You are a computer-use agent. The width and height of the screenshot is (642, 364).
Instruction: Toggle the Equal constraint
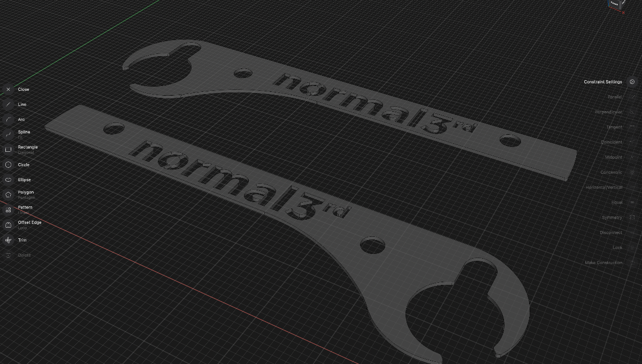(616, 203)
